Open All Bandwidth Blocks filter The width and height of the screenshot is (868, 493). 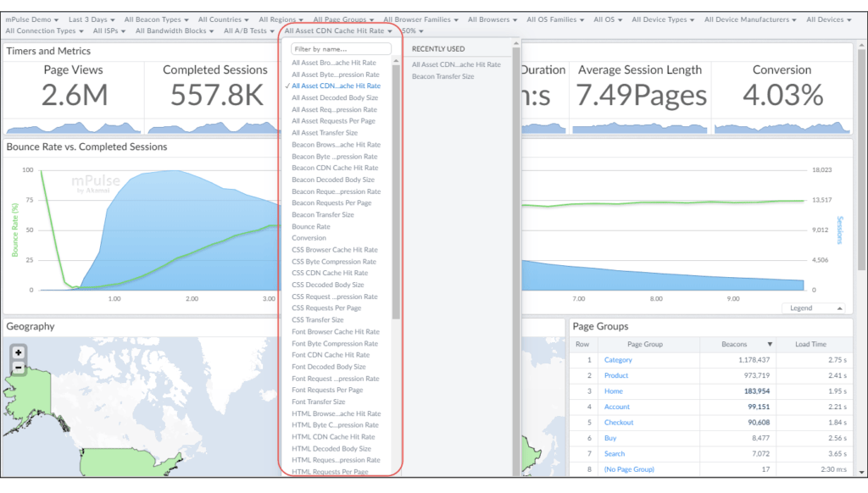175,31
